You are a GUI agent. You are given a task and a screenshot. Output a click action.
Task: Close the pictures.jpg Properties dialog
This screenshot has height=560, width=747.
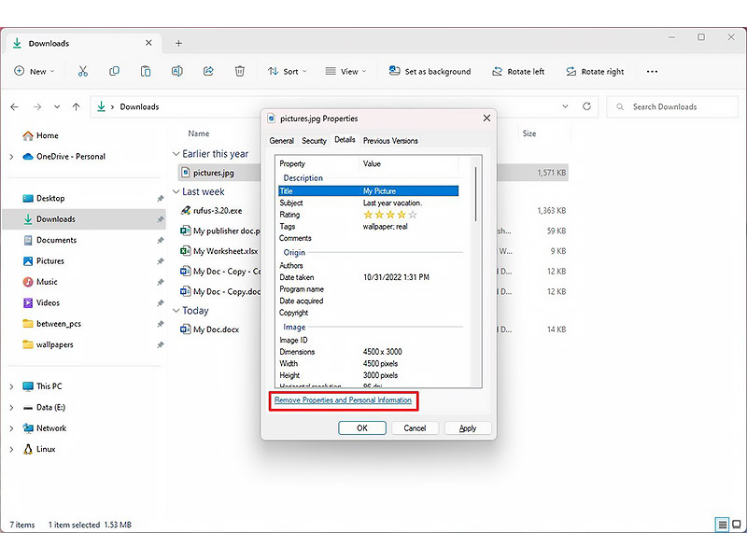click(486, 119)
